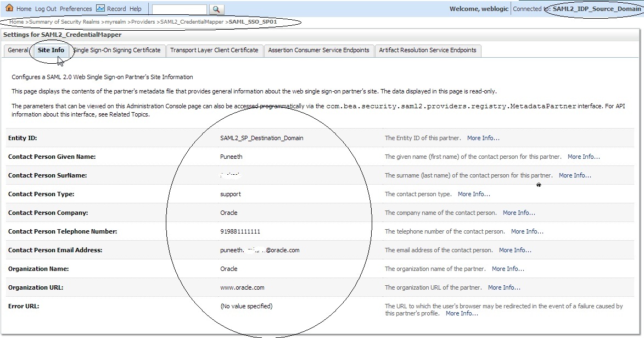Image resolution: width=644 pixels, height=338 pixels.
Task: Open SAML2_CredentialMapper breadcrumb link
Action: 192,22
